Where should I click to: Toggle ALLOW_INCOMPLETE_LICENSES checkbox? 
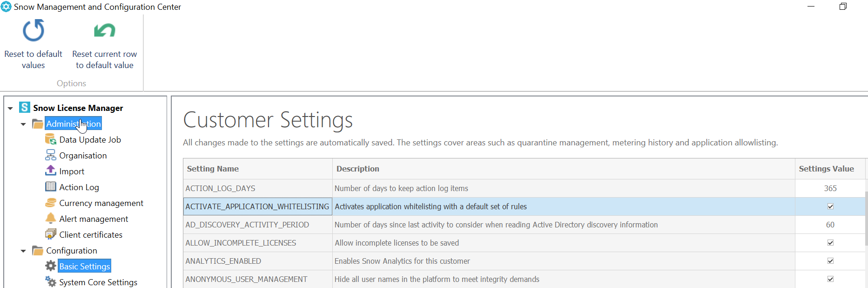point(830,243)
